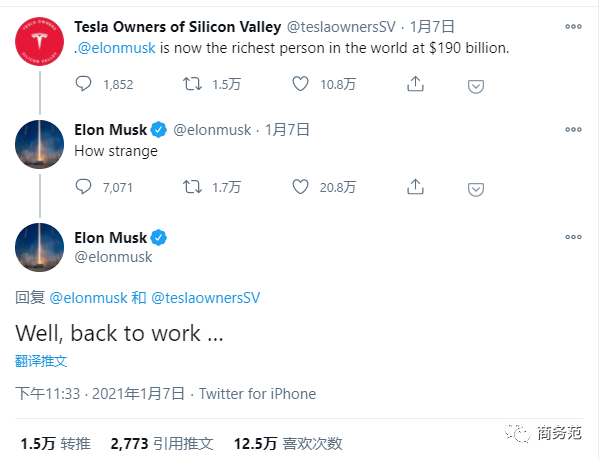Open more menu on "Well, back to work" tweet

tap(573, 237)
